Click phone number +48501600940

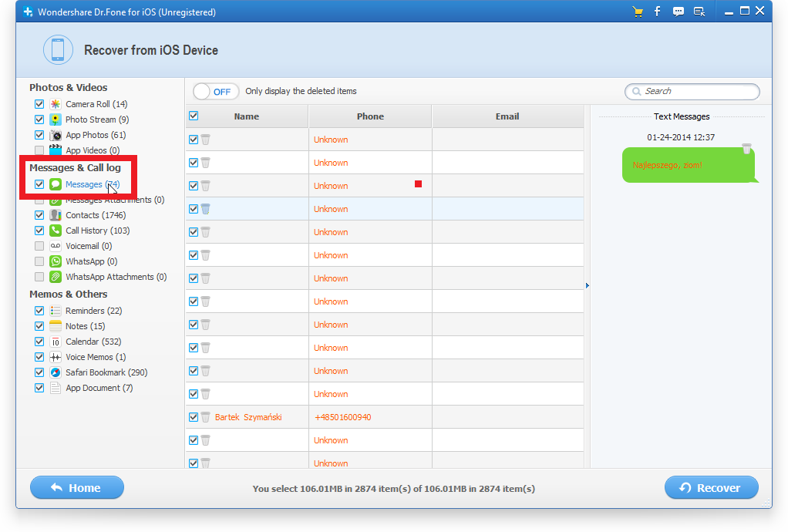coord(343,417)
